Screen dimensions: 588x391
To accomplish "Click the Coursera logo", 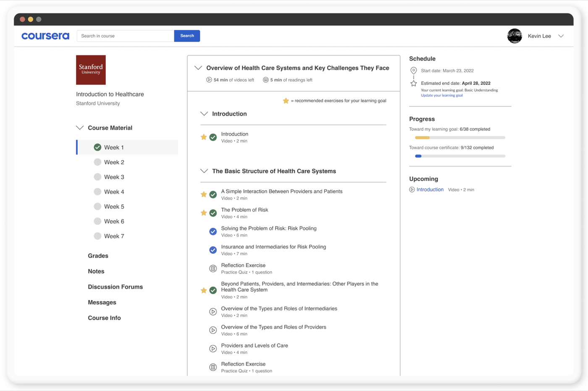I will pyautogui.click(x=45, y=36).
